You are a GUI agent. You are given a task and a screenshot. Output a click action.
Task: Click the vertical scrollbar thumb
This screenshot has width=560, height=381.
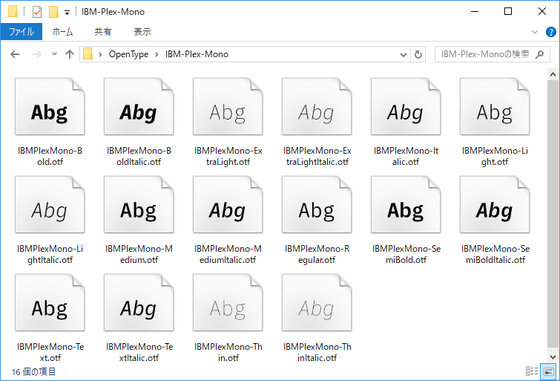click(552, 214)
